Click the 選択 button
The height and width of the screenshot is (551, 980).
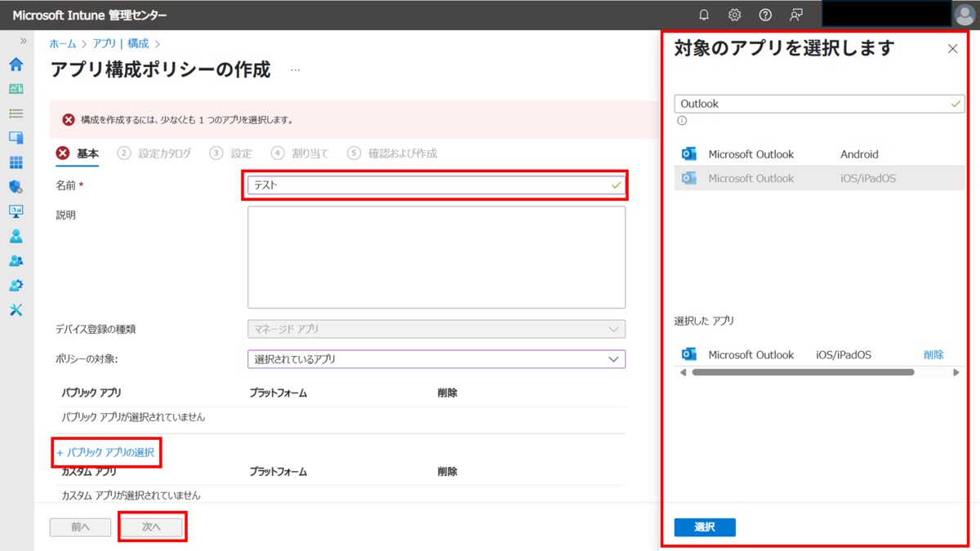coord(705,527)
